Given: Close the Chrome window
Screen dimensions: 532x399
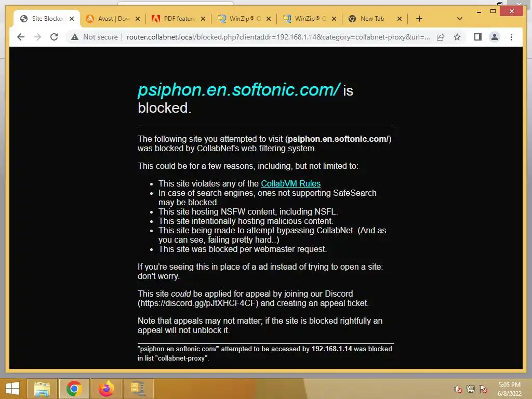Looking at the screenshot, I should (512, 11).
